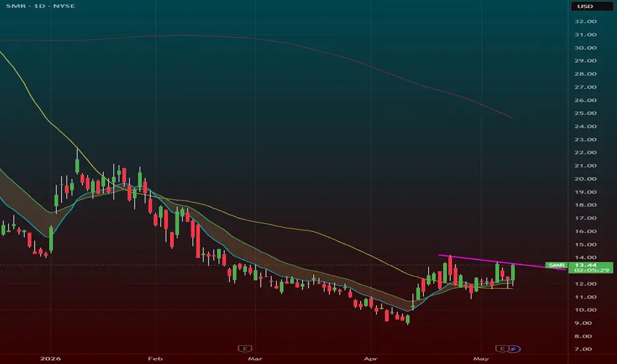
Task: Click the May time axis label
Action: point(481,359)
